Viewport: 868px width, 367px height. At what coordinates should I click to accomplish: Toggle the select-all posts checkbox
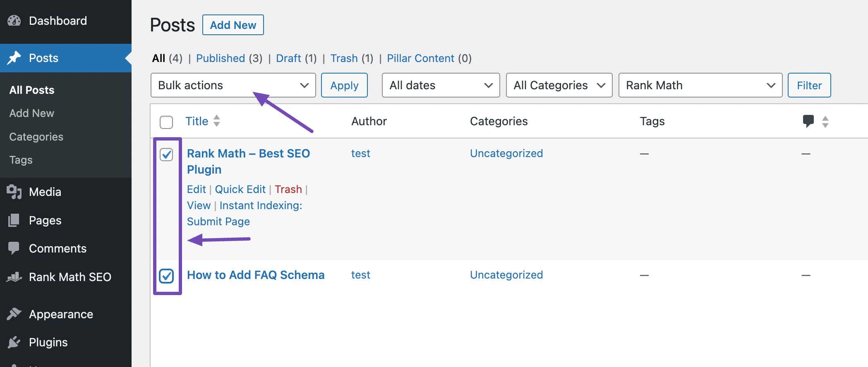pos(166,122)
